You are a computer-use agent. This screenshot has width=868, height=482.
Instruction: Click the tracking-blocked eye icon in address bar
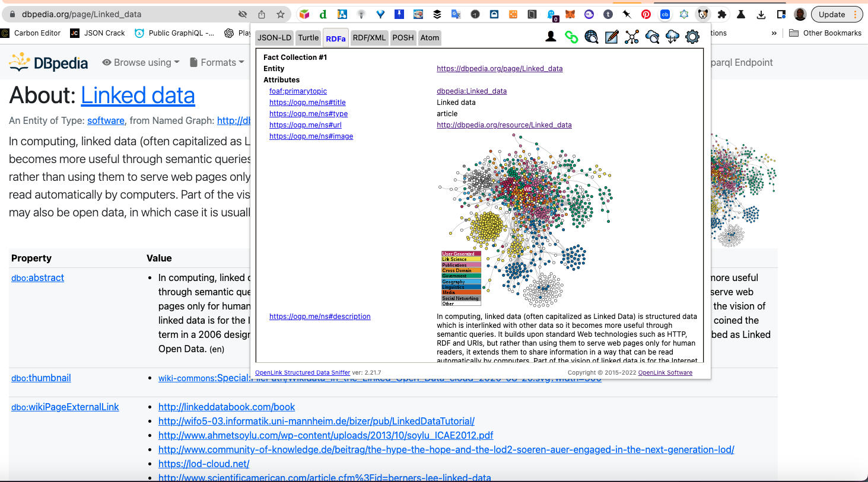pos(243,14)
